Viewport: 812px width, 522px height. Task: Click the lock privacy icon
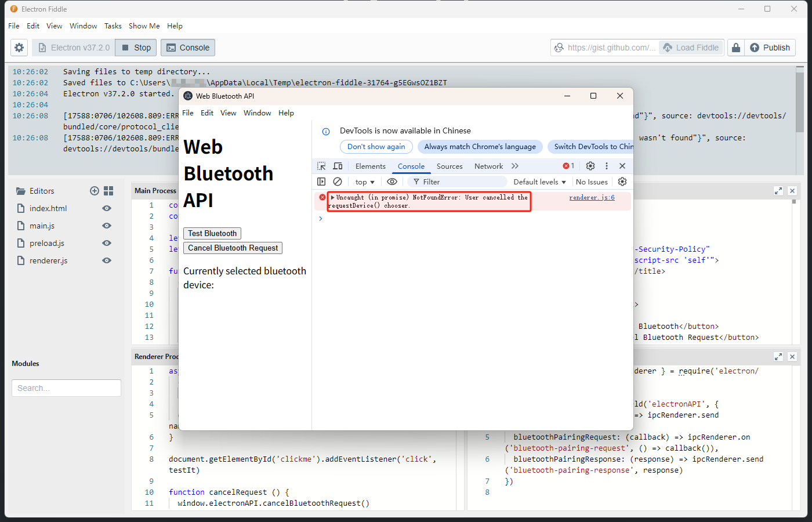tap(736, 48)
